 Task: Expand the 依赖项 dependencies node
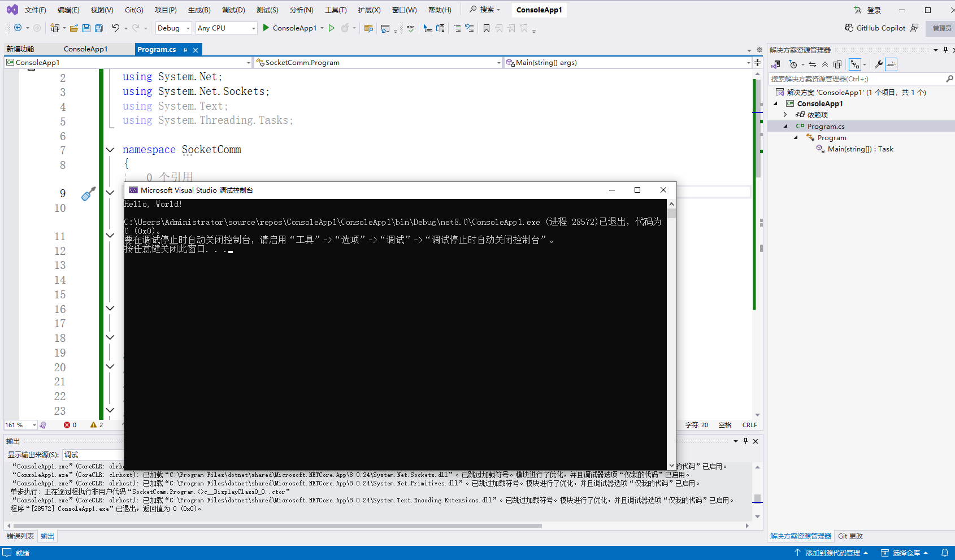(x=785, y=115)
